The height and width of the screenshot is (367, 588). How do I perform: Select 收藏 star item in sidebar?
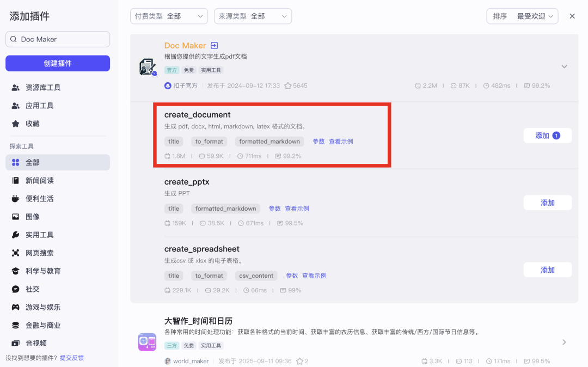33,124
